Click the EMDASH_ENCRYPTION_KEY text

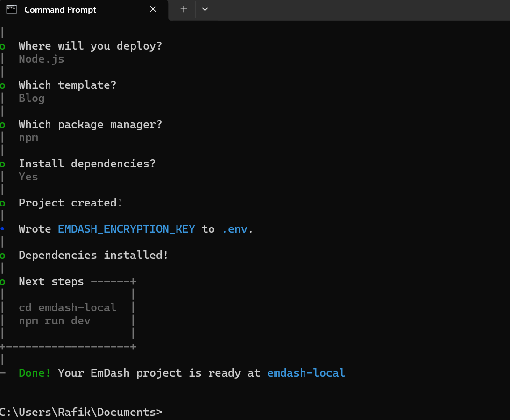tap(127, 229)
